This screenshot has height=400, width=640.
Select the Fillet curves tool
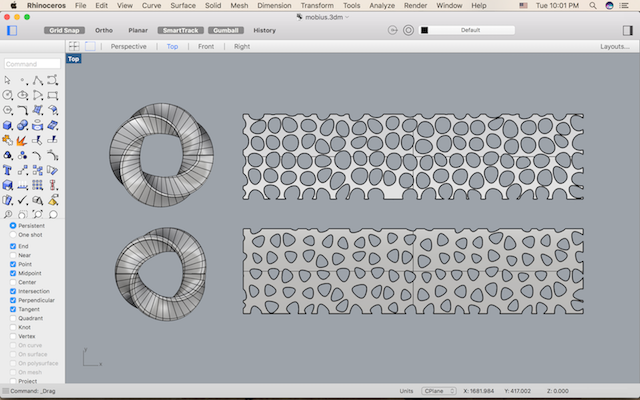(23, 110)
